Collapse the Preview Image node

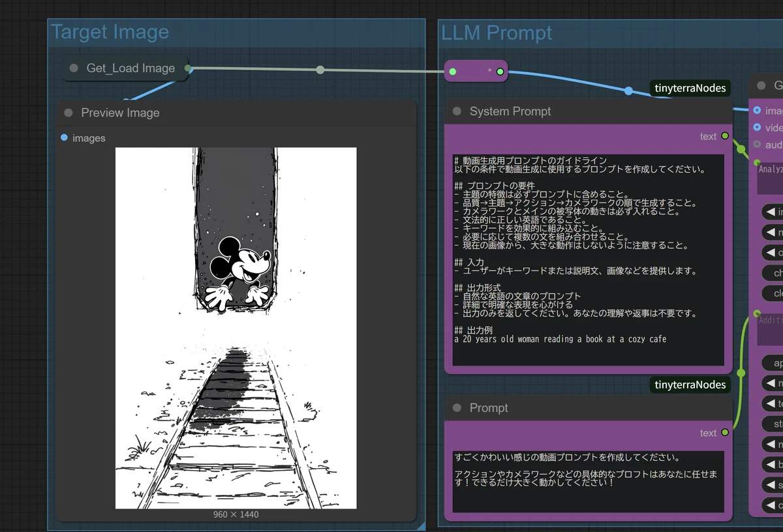click(x=69, y=113)
